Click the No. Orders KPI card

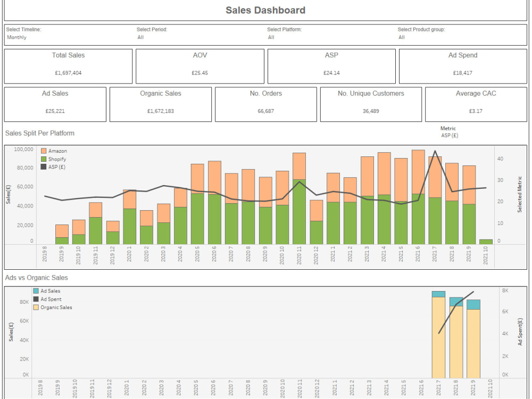coord(265,104)
